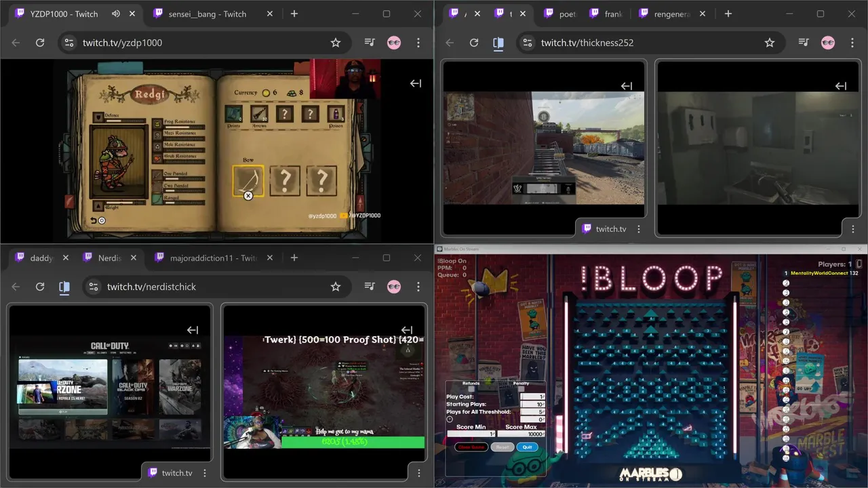Mute the YZDP1000 tab audio icon
The image size is (868, 488).
(x=116, y=14)
